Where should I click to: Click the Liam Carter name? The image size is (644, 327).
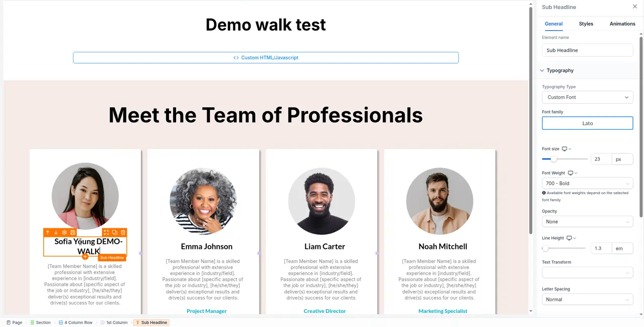(x=325, y=247)
